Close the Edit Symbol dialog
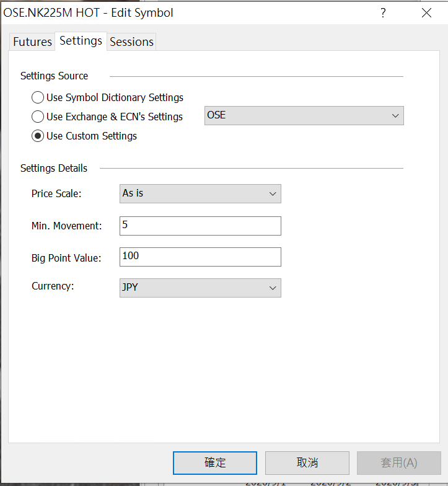Viewport: 448px width, 486px height. [x=426, y=12]
